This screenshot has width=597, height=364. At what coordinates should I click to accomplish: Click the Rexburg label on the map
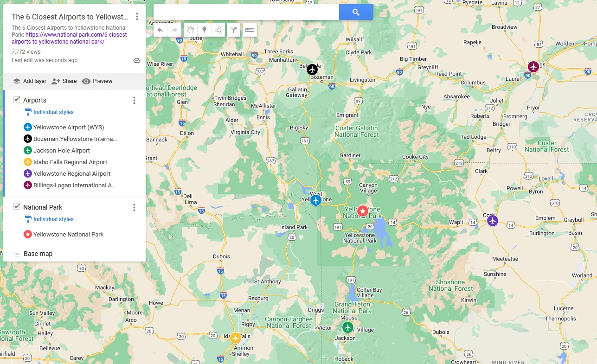258,298
